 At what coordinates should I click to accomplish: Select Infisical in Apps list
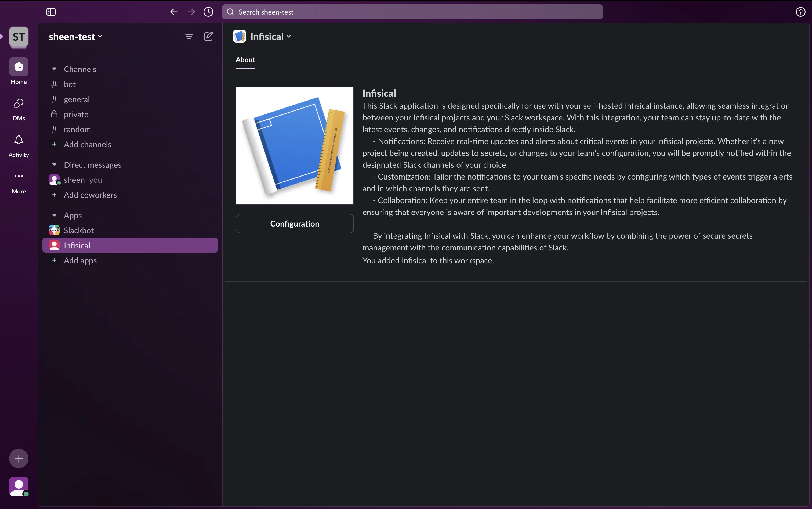130,245
